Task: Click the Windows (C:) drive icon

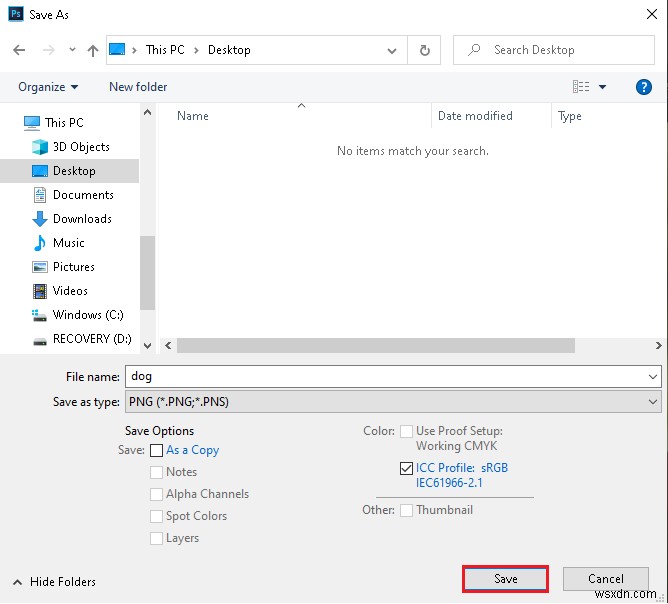Action: (39, 315)
